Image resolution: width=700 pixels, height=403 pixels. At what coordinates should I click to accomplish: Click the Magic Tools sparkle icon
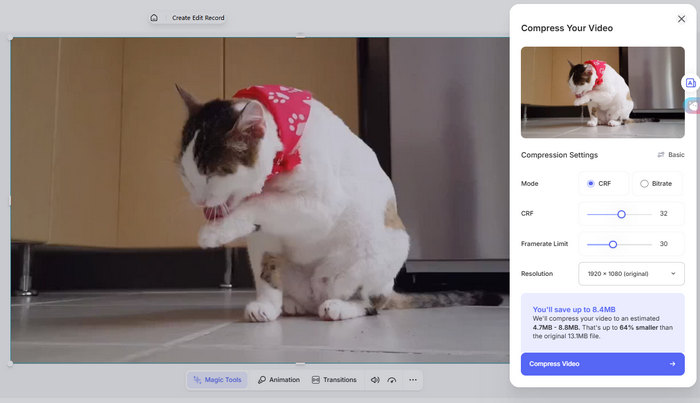tap(197, 380)
